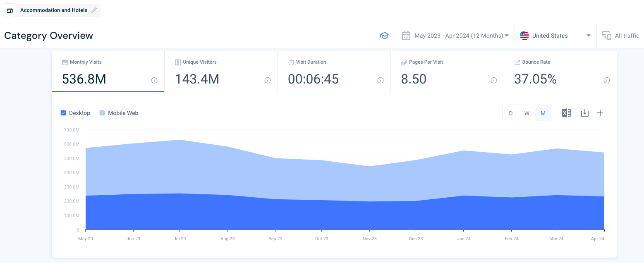Open the graduation cap learning icon
The image size is (644, 263).
click(x=384, y=36)
